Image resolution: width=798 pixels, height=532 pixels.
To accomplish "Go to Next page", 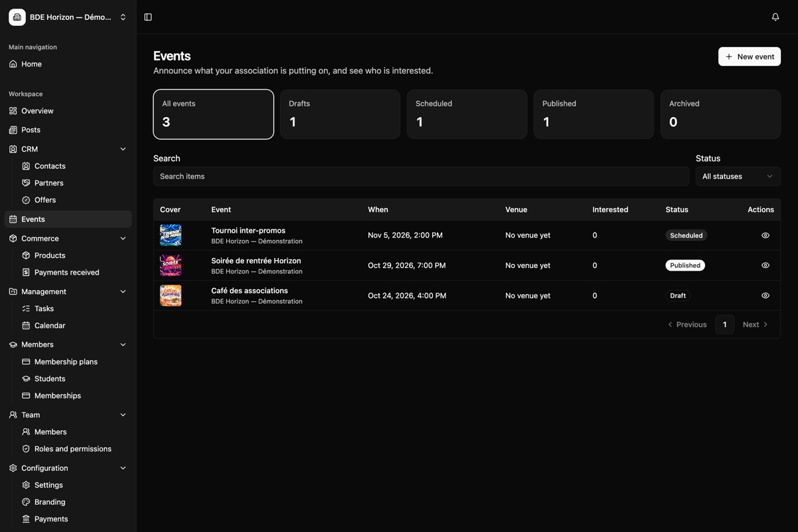I will (755, 325).
